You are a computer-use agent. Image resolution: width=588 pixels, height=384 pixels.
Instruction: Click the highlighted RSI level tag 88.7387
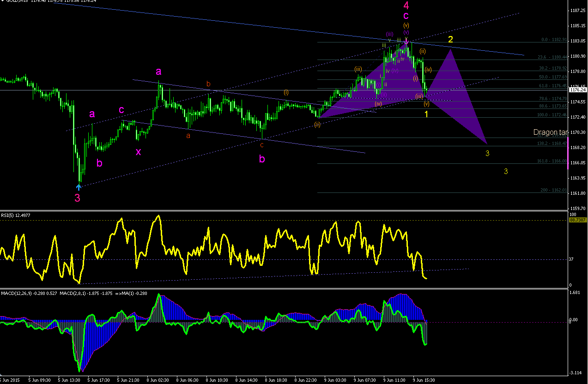point(578,220)
